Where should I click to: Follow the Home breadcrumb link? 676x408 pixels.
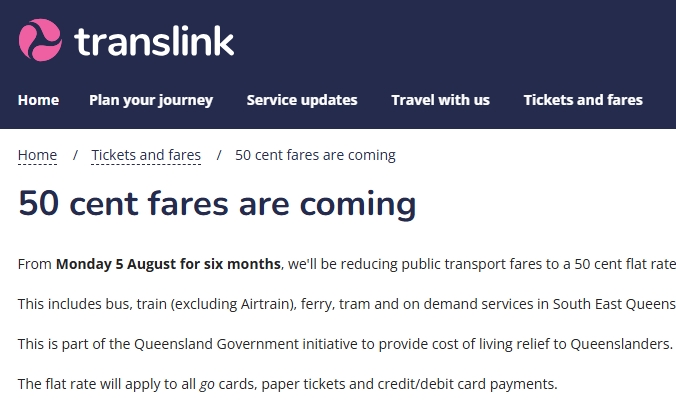38,155
